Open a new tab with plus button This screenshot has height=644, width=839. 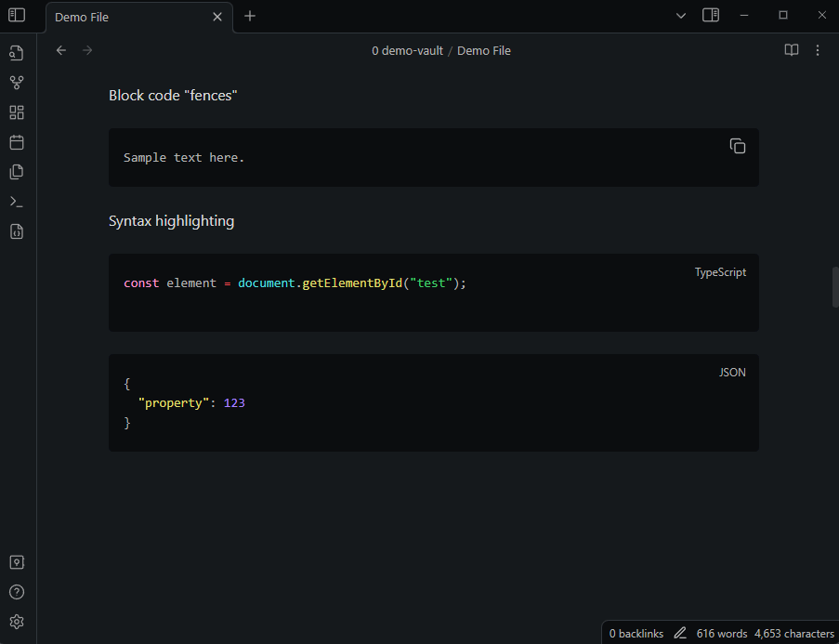pos(250,16)
